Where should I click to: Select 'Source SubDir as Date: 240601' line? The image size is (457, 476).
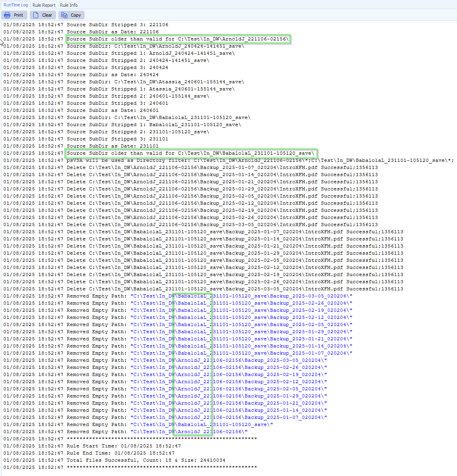click(81, 110)
